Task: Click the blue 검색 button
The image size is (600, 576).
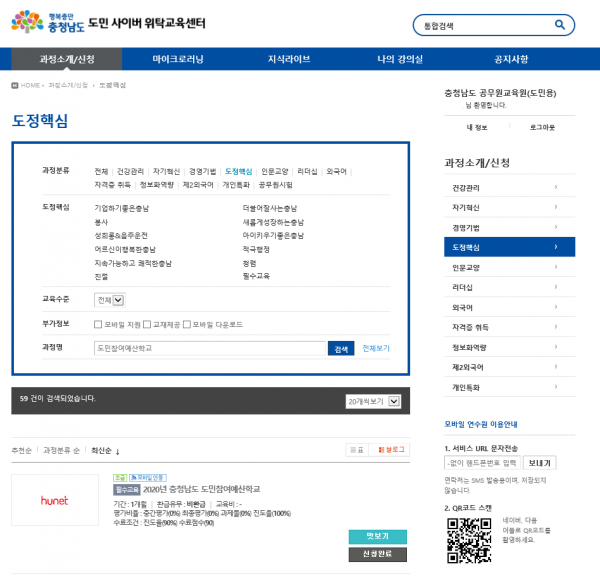Action: (x=341, y=348)
